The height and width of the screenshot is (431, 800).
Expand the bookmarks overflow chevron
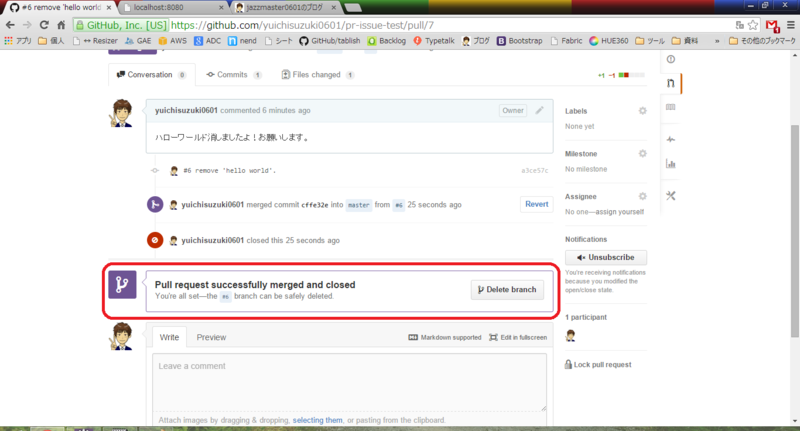pos(717,41)
